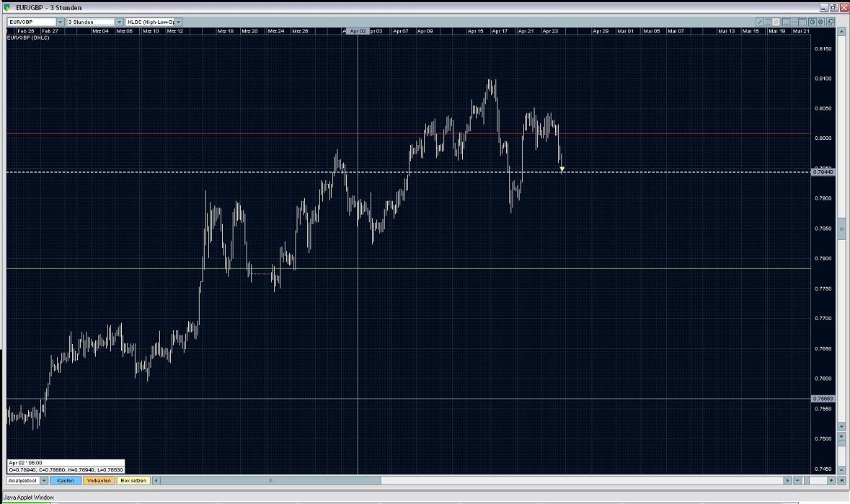
Task: Click the 0.7800 price axis label
Action: (x=823, y=259)
